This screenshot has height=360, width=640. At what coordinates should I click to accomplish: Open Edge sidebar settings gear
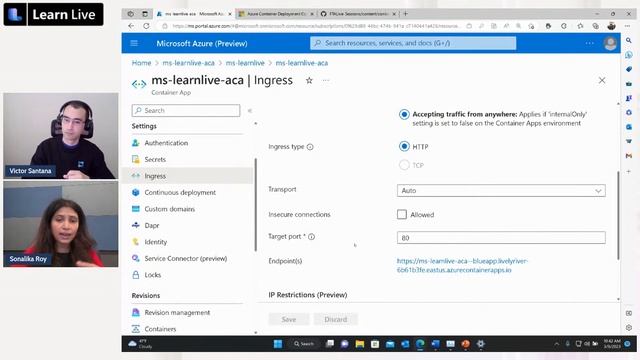coord(629,328)
